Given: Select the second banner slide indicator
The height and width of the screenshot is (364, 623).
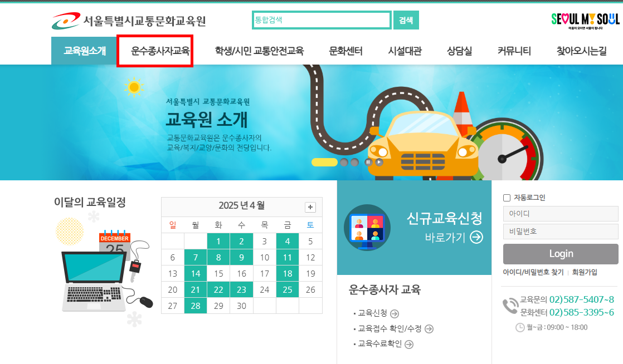Looking at the screenshot, I should (x=344, y=162).
